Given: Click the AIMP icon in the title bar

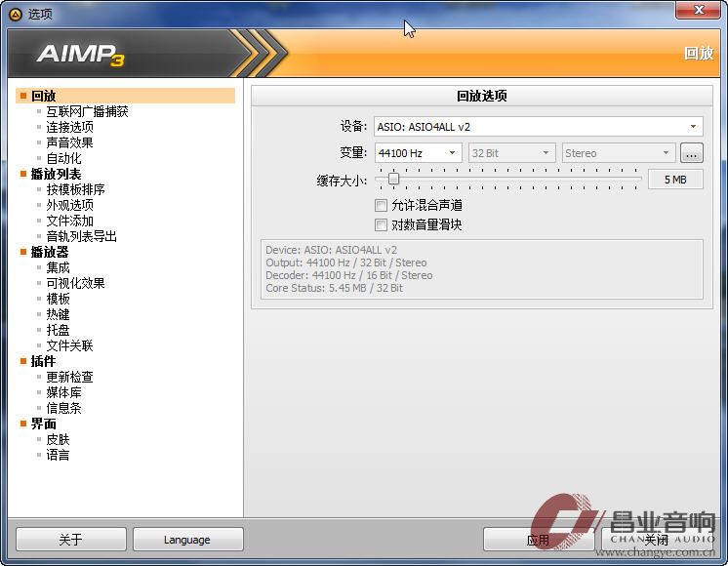Looking at the screenshot, I should [16, 15].
